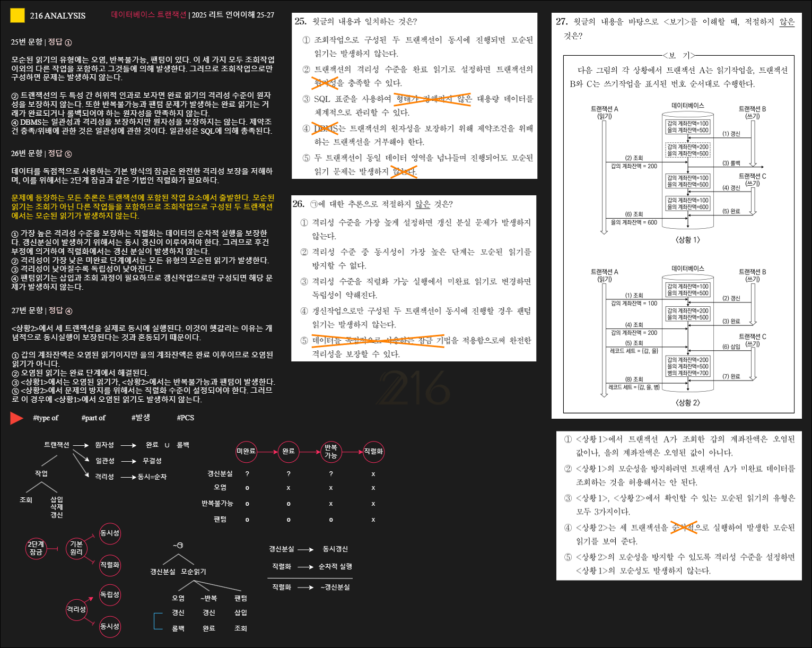Click the 기본 원리 circle node
Image resolution: width=812 pixels, height=648 pixels.
click(x=76, y=548)
